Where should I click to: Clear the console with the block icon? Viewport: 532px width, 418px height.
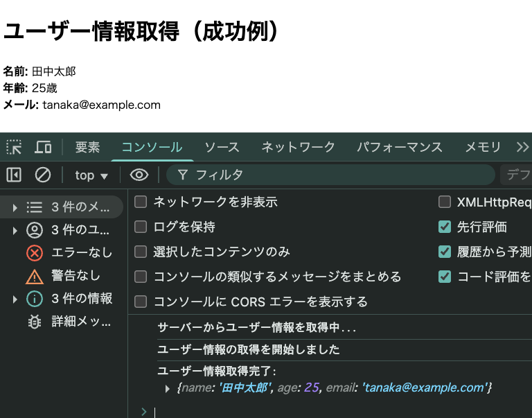(43, 175)
